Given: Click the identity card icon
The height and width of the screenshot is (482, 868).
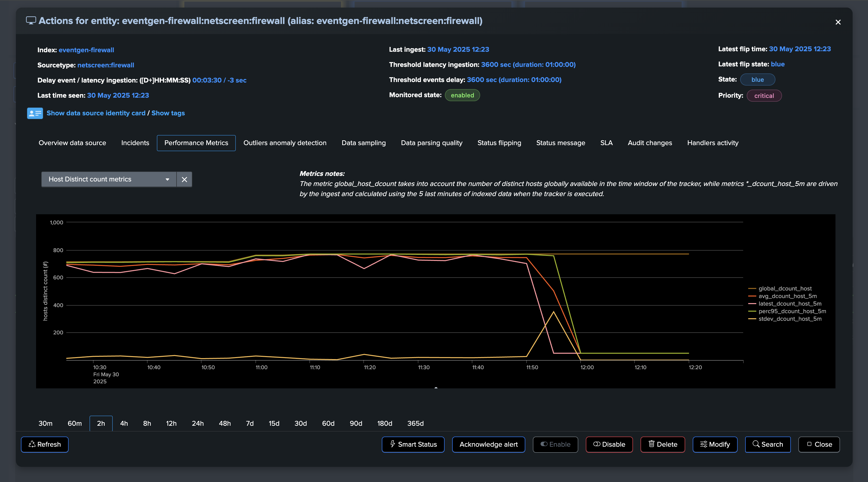Looking at the screenshot, I should point(35,113).
